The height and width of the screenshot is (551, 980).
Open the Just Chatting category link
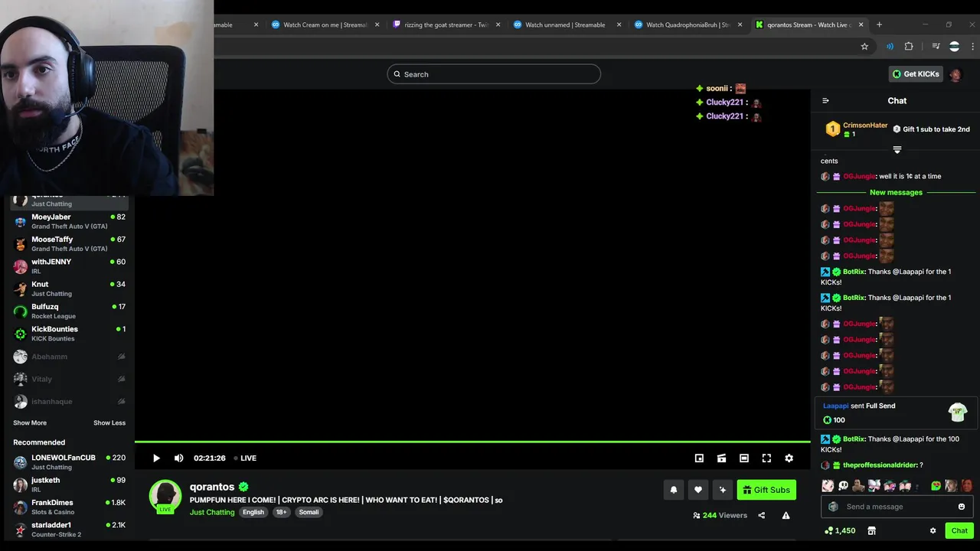tap(212, 513)
